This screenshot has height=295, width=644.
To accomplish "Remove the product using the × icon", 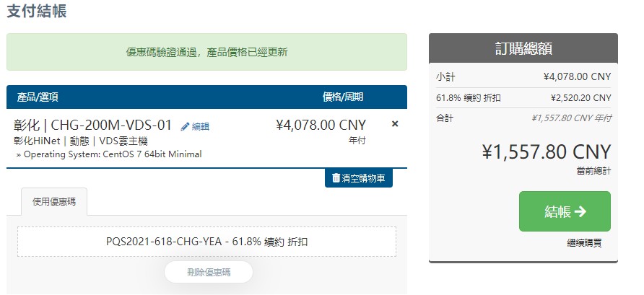I will pyautogui.click(x=395, y=124).
